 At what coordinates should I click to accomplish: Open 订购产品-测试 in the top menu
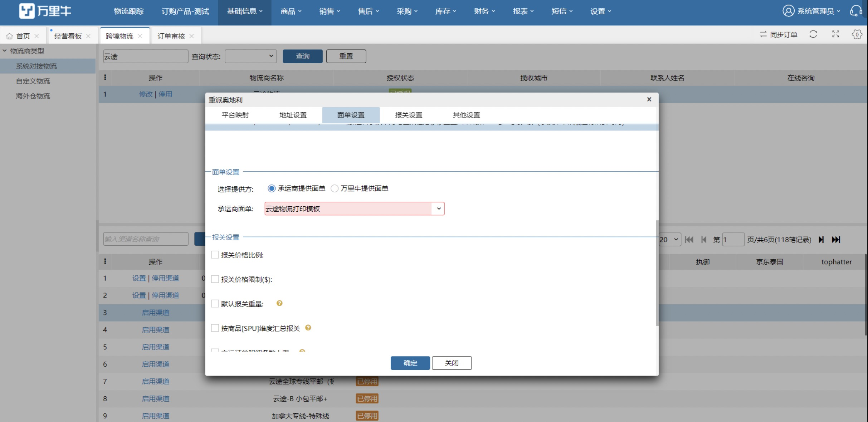[185, 11]
